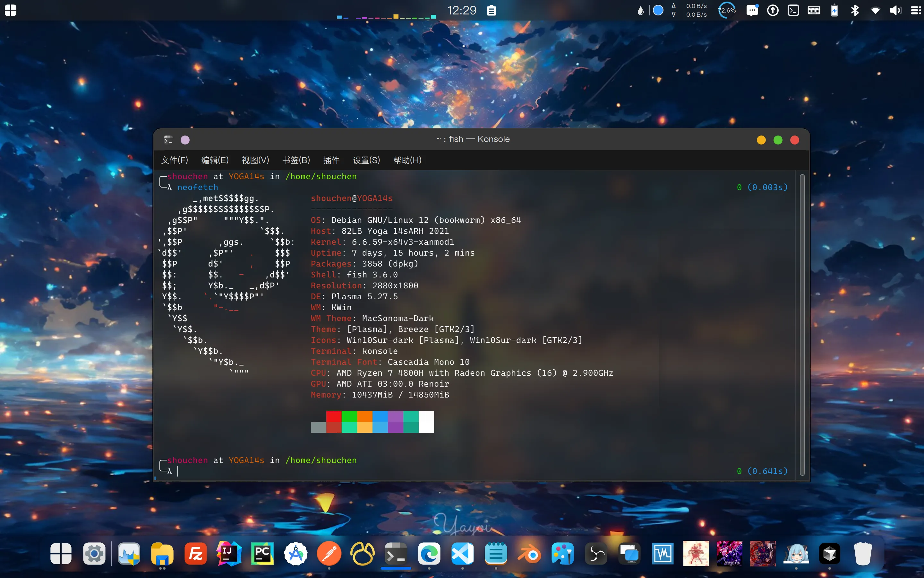The image size is (924, 578).
Task: Click the Kernel 6.6.59-x64v3-xanmod1 line
Action: (x=382, y=242)
